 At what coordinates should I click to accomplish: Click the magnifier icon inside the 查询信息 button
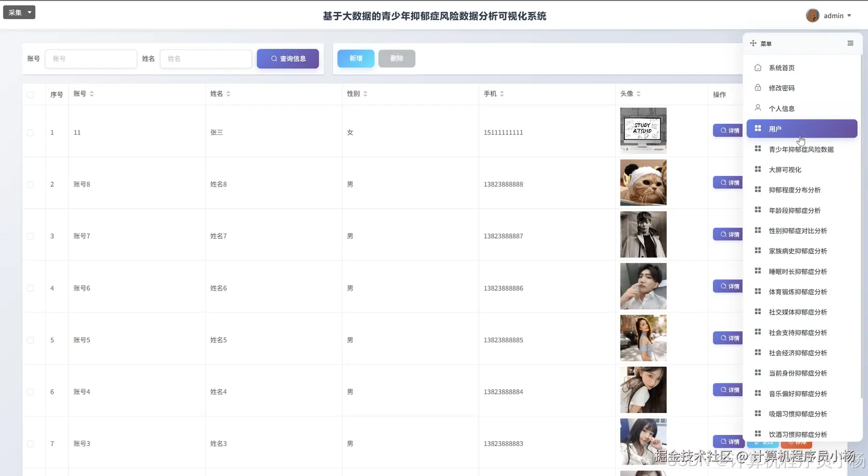[x=273, y=59]
